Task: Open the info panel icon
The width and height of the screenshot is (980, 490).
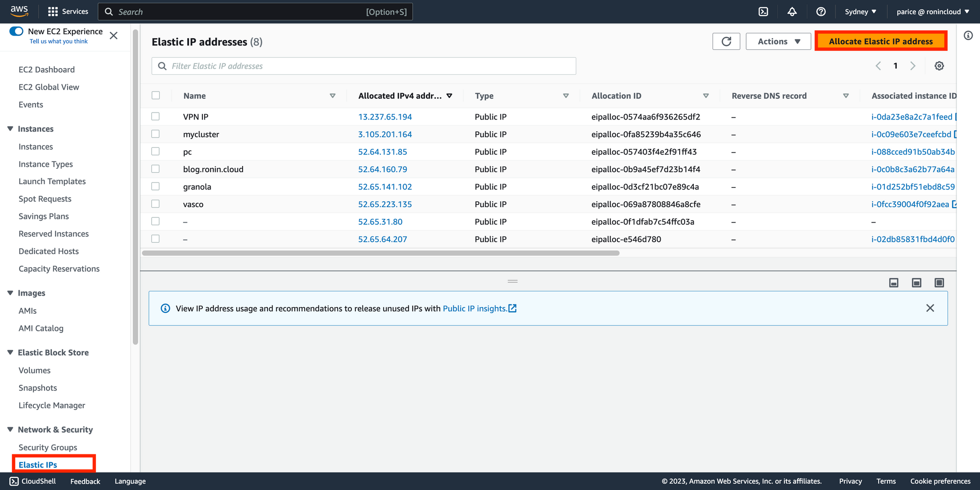Action: pyautogui.click(x=968, y=35)
